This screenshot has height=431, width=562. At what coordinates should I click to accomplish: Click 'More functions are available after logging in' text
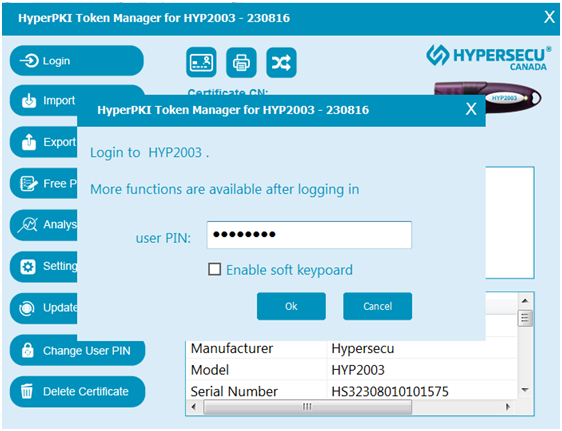click(x=225, y=189)
